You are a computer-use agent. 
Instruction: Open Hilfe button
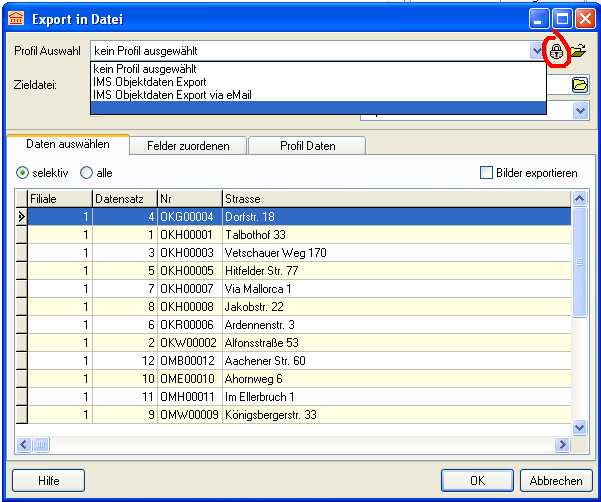pyautogui.click(x=48, y=480)
